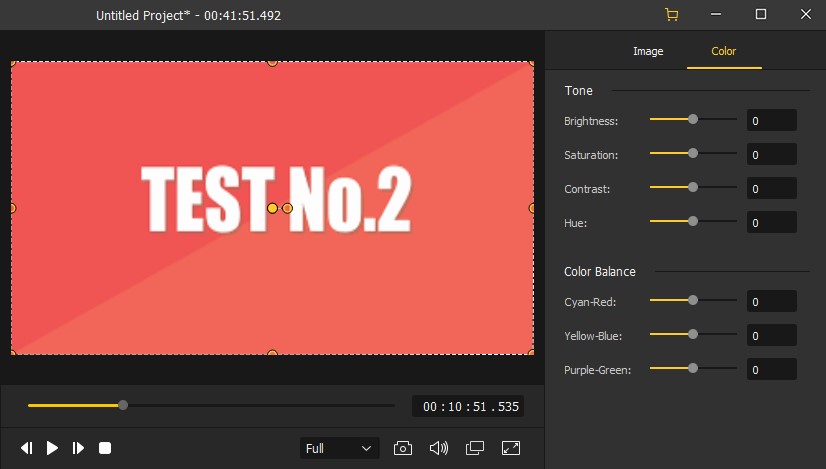Click the Purple-Green value input box
Image resolution: width=826 pixels, height=469 pixels.
(x=771, y=370)
